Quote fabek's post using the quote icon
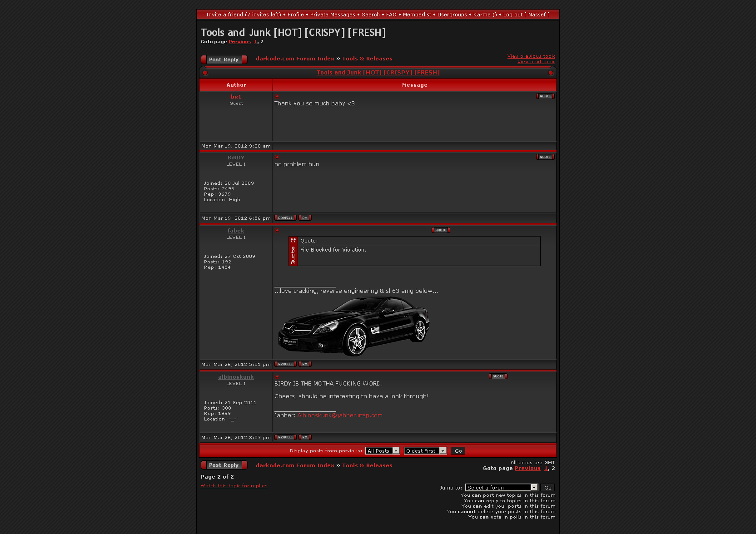The height and width of the screenshot is (534, 756). click(x=440, y=230)
